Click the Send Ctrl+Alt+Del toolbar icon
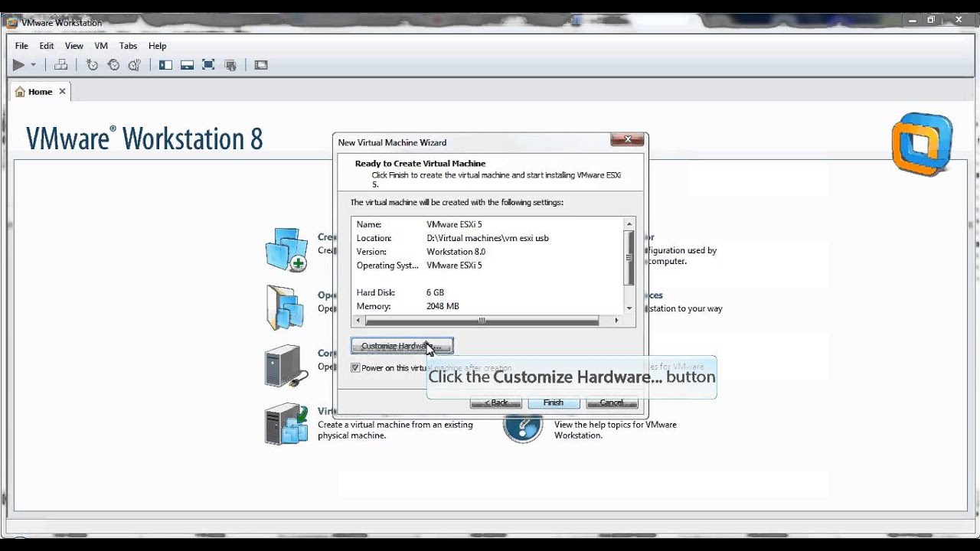 point(61,65)
